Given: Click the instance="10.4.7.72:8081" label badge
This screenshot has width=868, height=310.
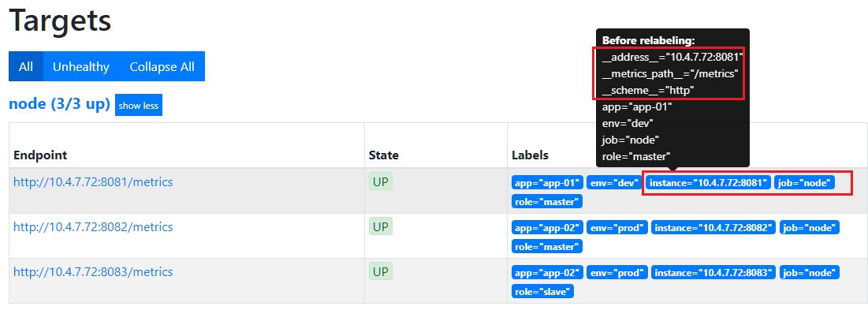Looking at the screenshot, I should point(708,183).
